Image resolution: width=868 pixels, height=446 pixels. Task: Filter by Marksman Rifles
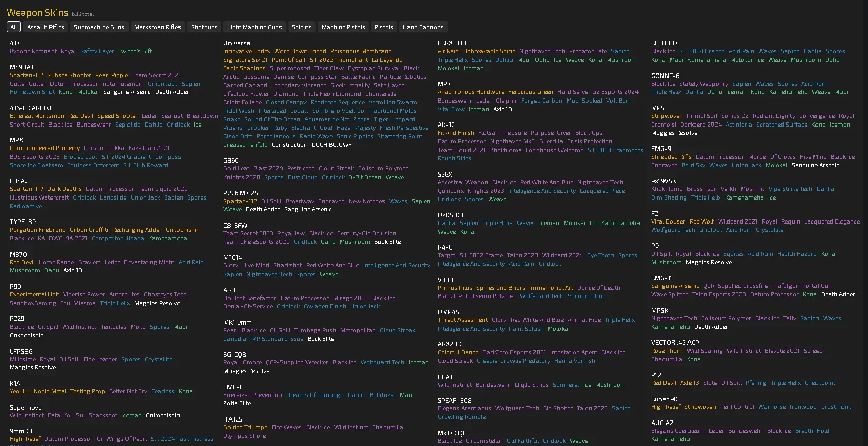pyautogui.click(x=158, y=27)
